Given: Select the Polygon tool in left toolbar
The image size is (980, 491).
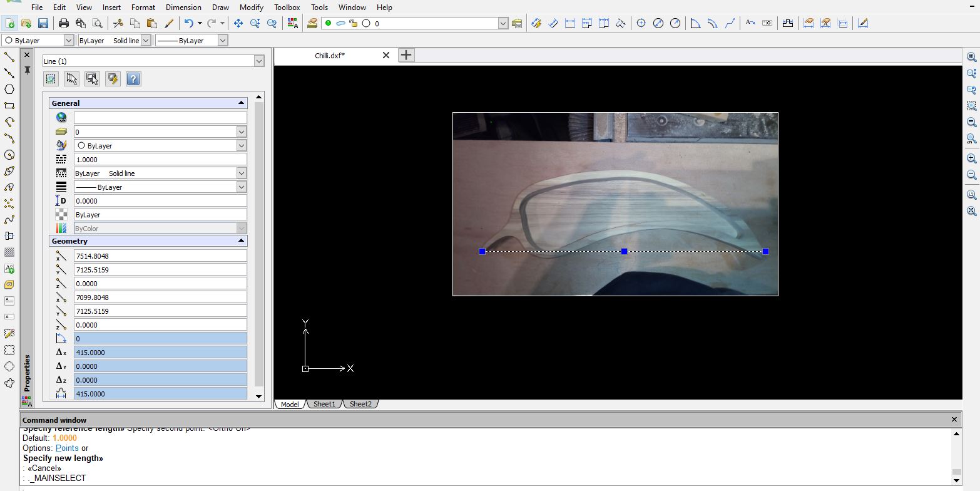Looking at the screenshot, I should [9, 90].
